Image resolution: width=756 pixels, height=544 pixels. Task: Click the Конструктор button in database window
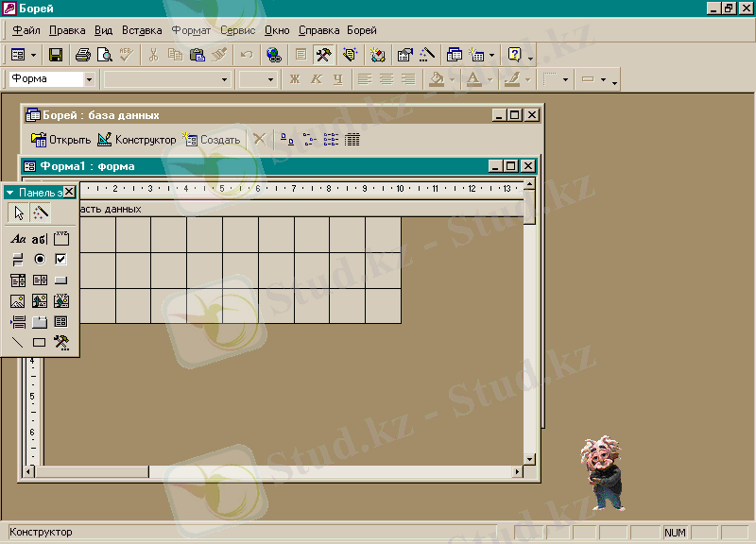[x=137, y=140]
